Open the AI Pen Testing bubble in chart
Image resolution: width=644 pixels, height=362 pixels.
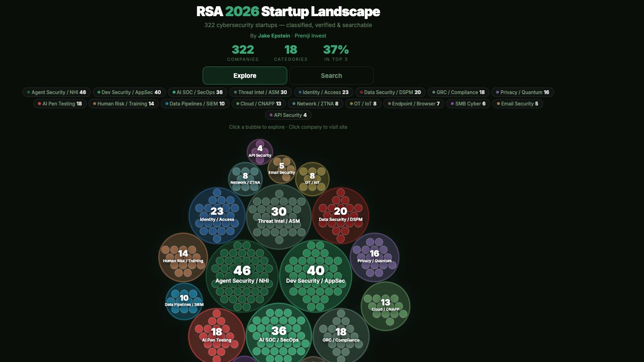pyautogui.click(x=216, y=335)
